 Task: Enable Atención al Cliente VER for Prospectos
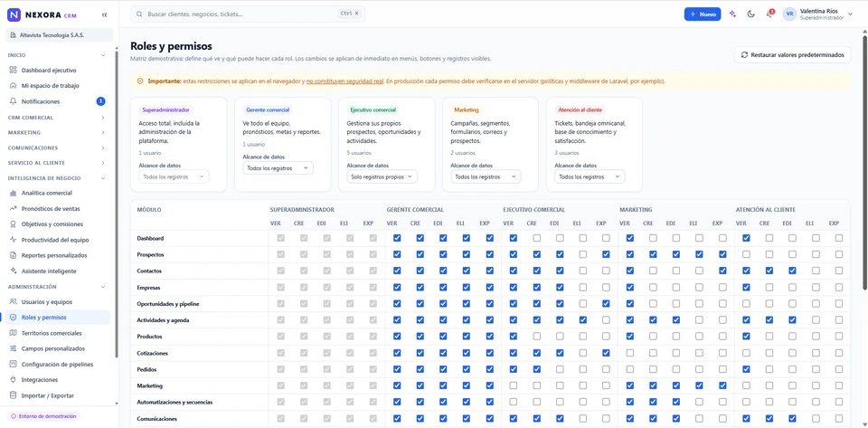click(746, 254)
